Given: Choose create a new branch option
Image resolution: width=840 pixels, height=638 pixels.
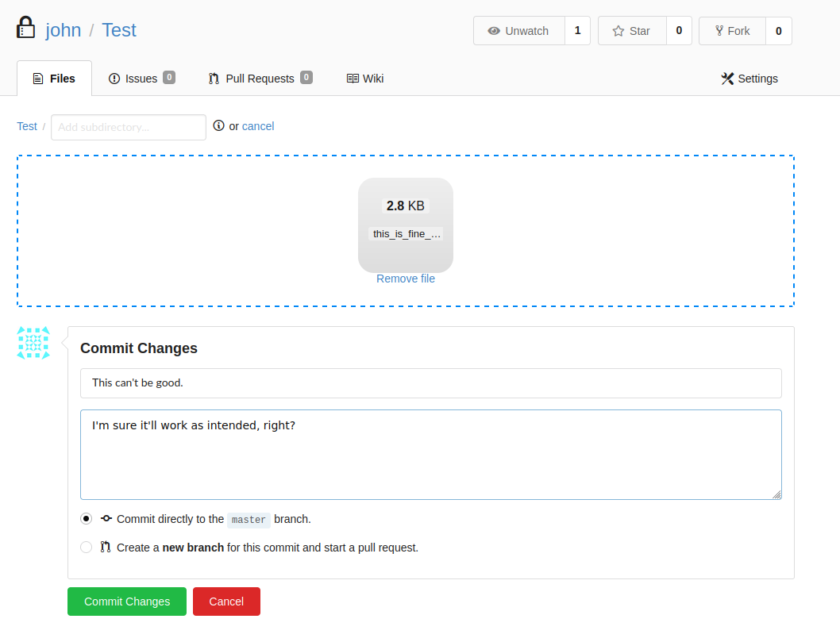Looking at the screenshot, I should tap(87, 548).
